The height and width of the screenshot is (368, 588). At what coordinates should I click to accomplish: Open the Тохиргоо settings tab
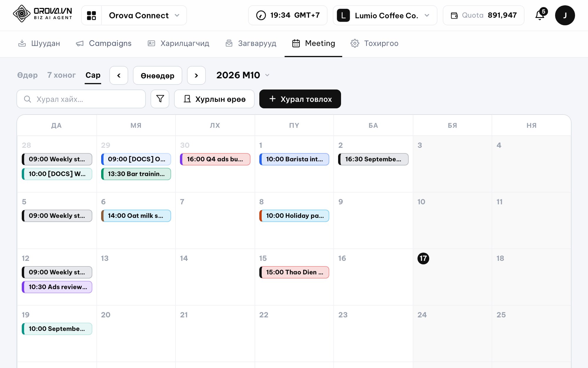[375, 43]
